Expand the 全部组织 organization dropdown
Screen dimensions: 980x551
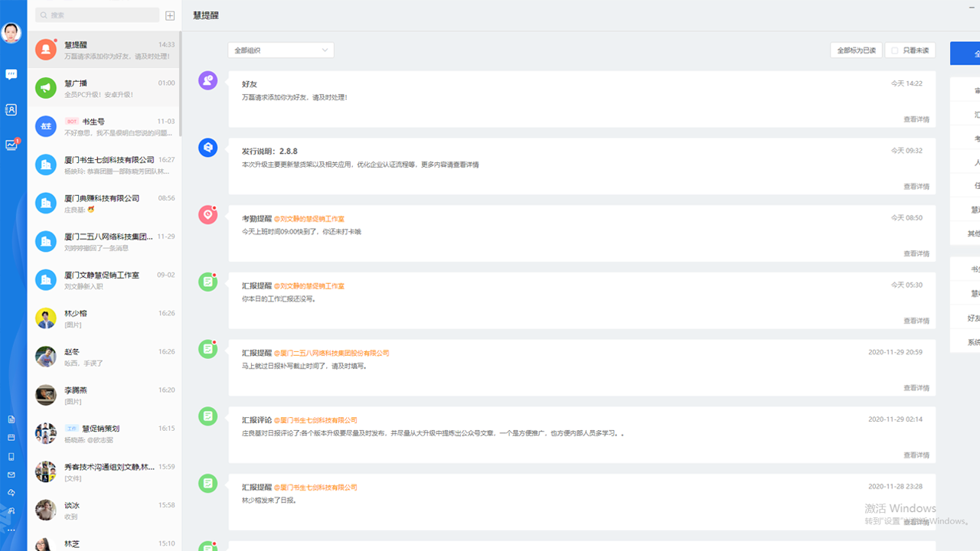[281, 51]
